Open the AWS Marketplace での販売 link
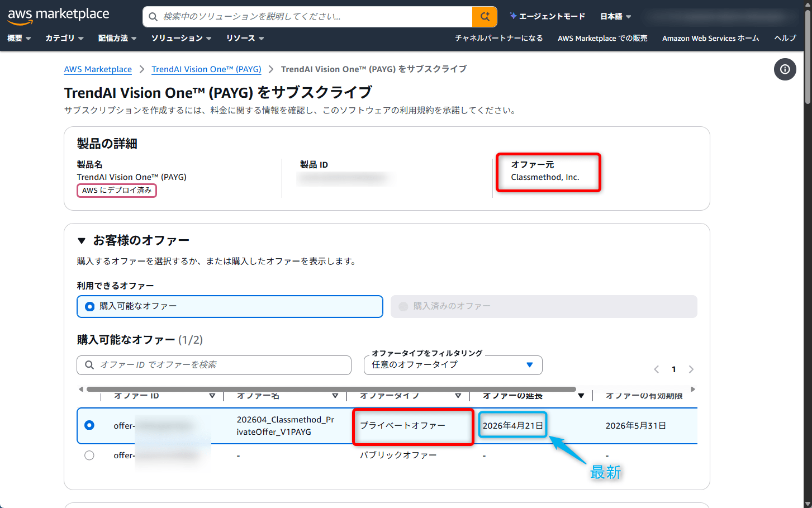Viewport: 812px width, 508px height. 602,38
